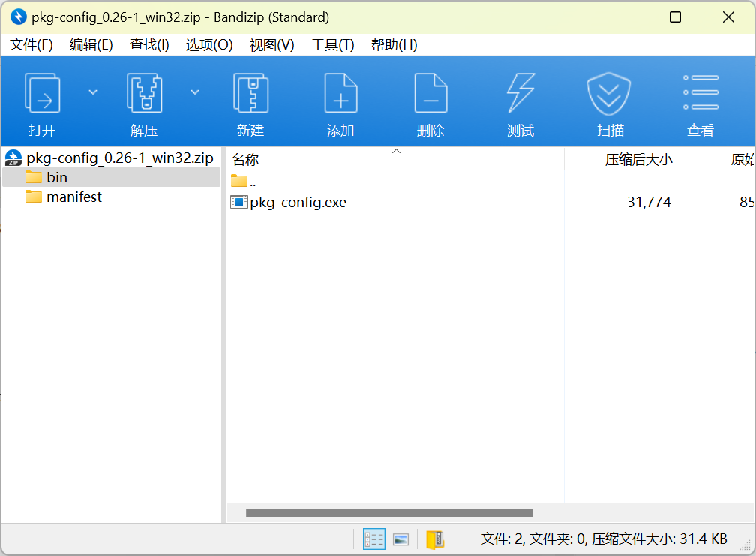Click the Bandizip logo in title bar
The image size is (756, 556).
tap(18, 17)
